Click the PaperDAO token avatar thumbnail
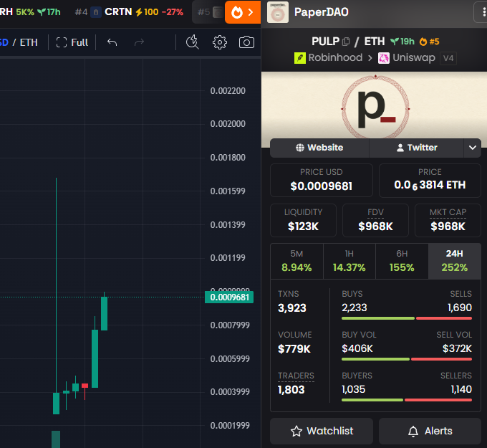The image size is (487, 448). click(278, 12)
